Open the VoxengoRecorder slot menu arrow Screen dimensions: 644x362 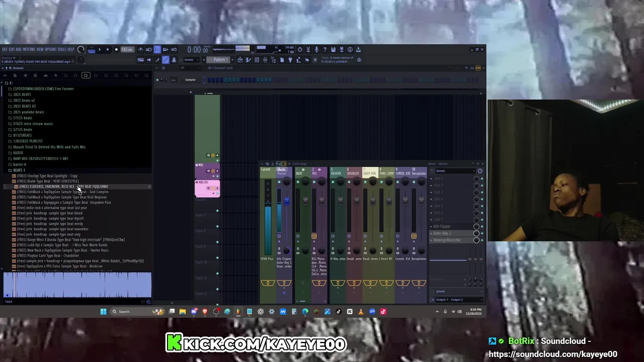[431, 240]
